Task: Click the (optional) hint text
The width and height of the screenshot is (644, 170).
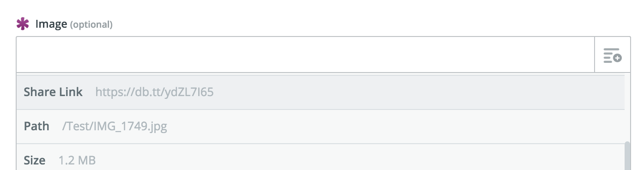Action: [x=91, y=24]
